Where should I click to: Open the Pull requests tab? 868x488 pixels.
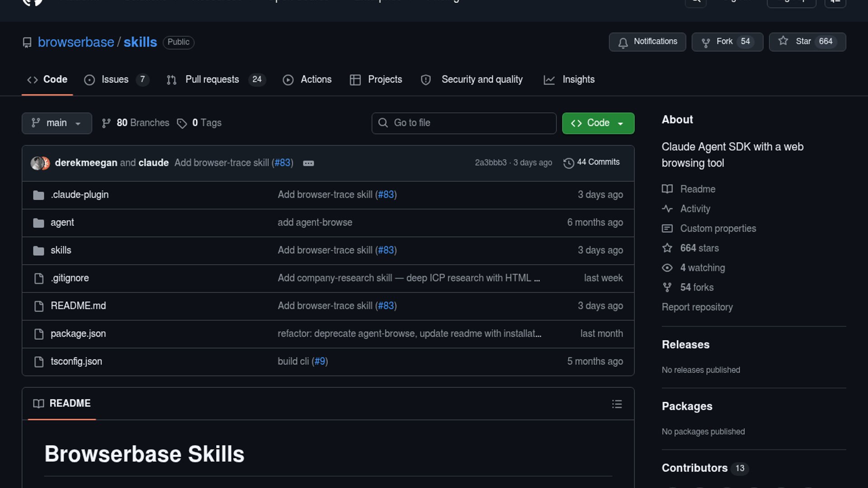coord(212,80)
